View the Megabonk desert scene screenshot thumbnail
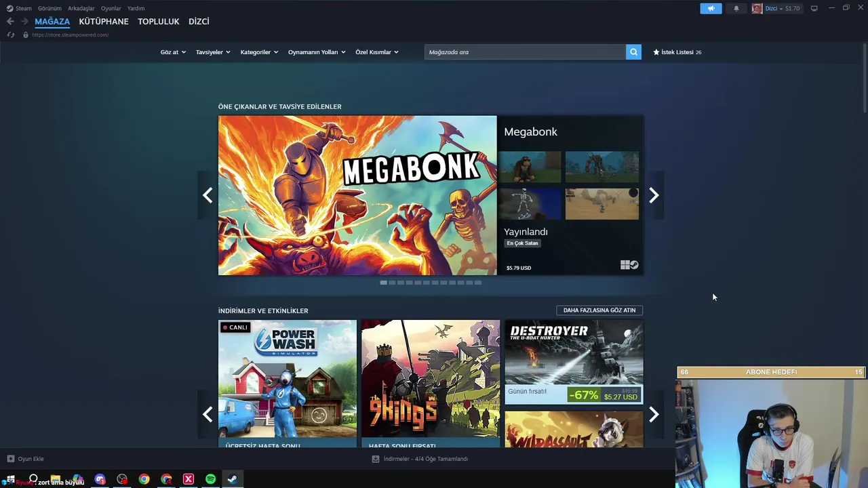The width and height of the screenshot is (868, 488). (x=602, y=204)
